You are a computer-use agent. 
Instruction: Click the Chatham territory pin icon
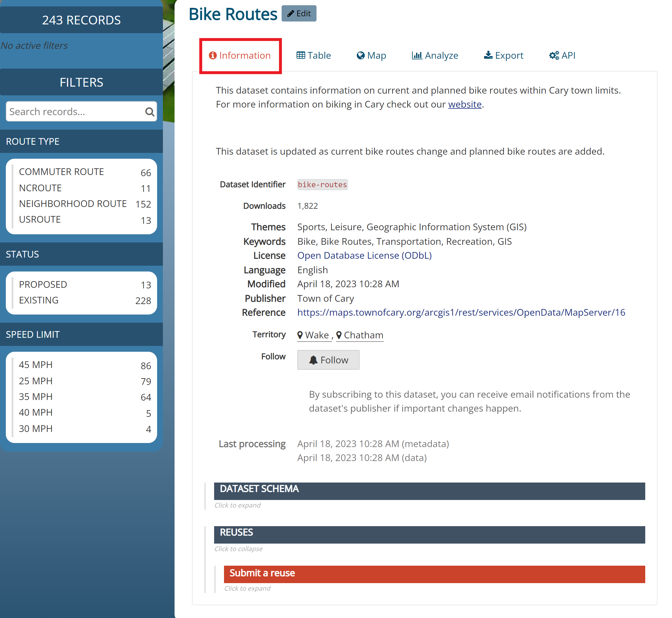(339, 335)
